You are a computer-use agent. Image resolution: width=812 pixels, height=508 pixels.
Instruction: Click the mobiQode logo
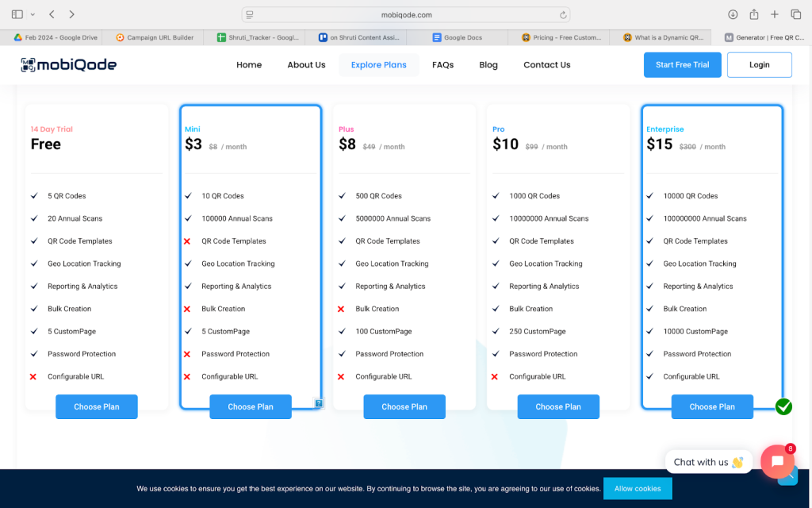(x=69, y=65)
